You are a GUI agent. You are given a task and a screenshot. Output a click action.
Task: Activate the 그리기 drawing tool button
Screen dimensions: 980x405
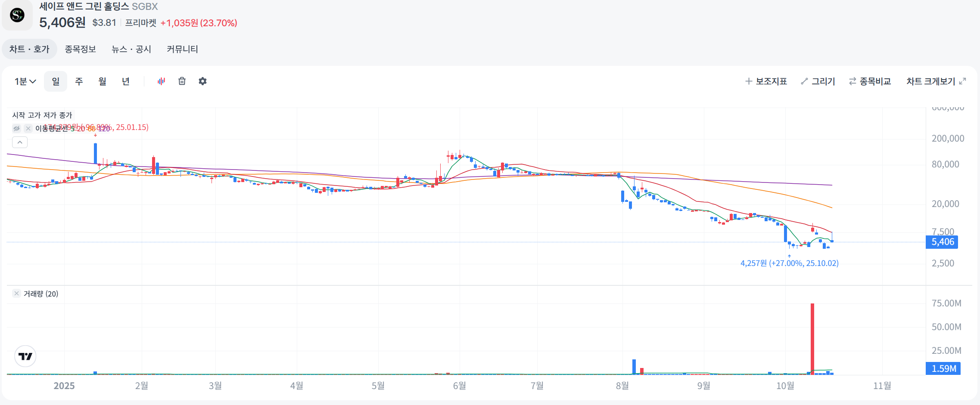click(x=818, y=81)
